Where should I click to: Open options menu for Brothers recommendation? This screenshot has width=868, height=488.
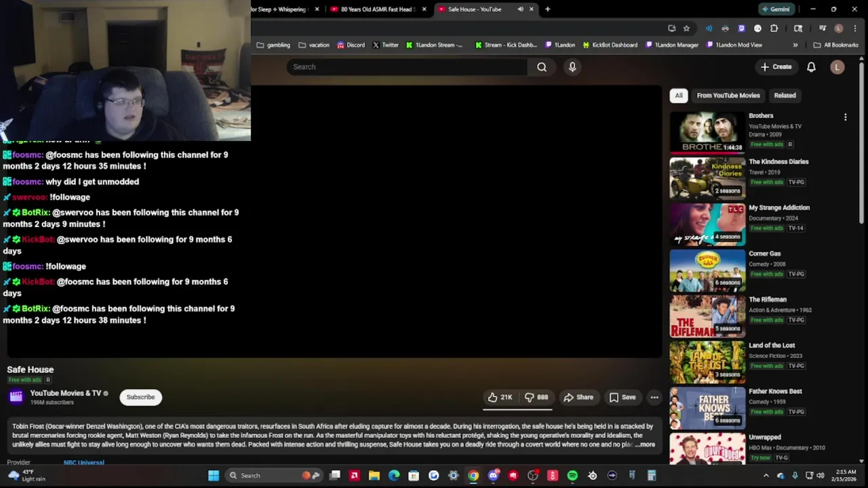click(x=845, y=117)
